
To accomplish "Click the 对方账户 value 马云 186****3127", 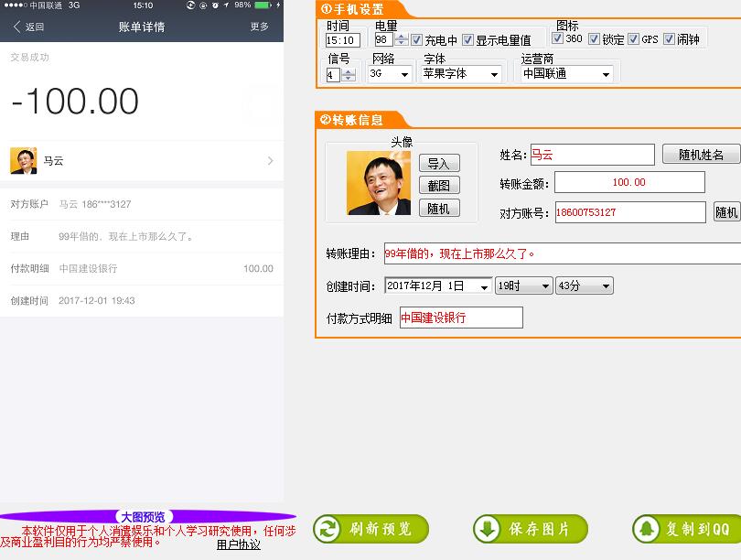I will tap(95, 204).
